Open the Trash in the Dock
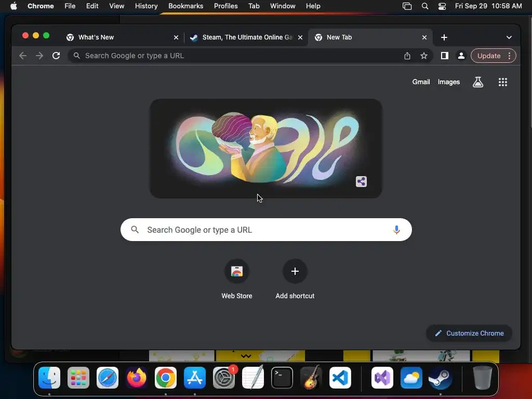 click(x=483, y=378)
